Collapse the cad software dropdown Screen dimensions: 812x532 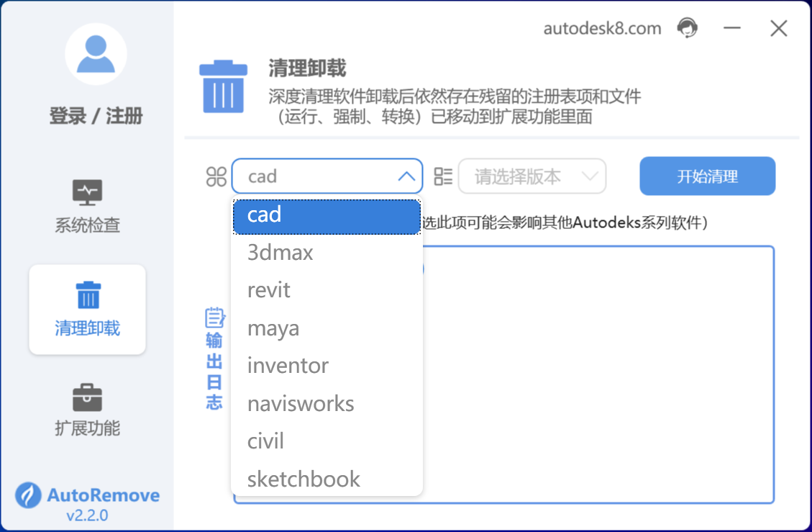pyautogui.click(x=406, y=176)
